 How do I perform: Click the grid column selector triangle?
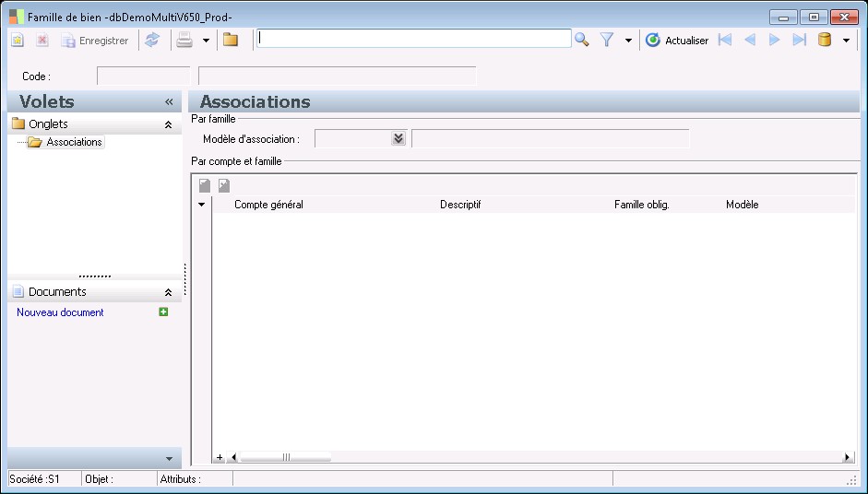(201, 205)
